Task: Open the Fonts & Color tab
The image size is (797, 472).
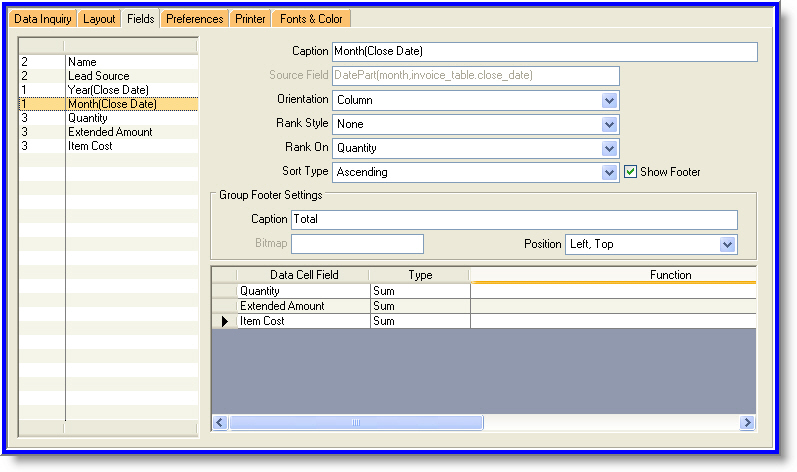Action: pyautogui.click(x=311, y=19)
